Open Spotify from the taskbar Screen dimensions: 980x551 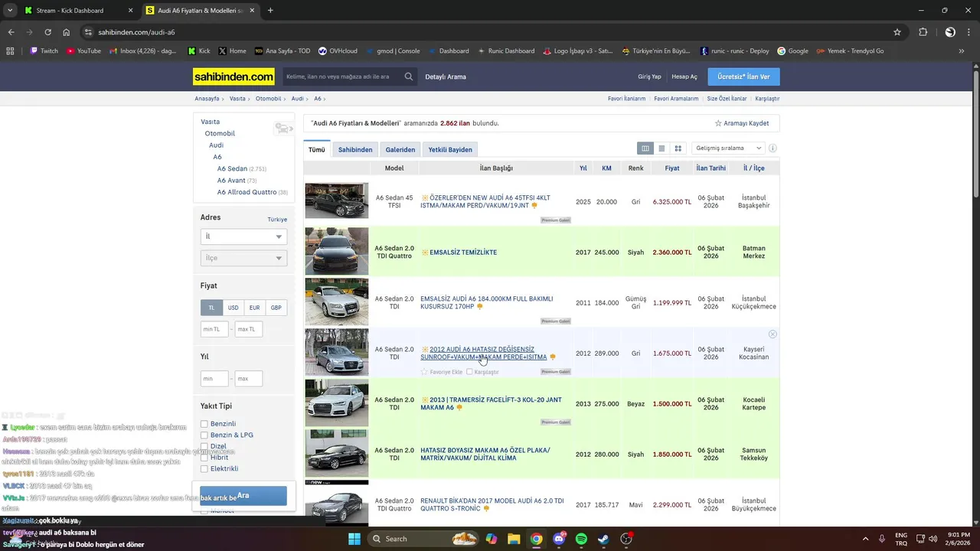tap(581, 539)
